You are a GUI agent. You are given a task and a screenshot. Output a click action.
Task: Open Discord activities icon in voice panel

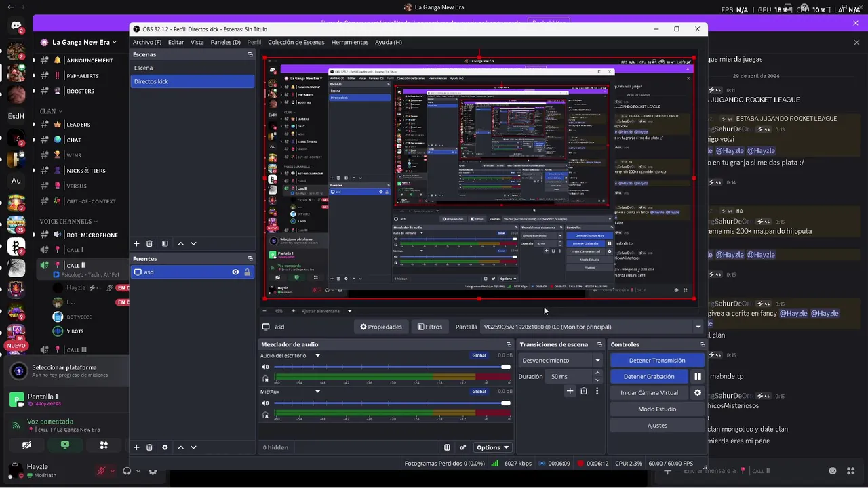104,445
